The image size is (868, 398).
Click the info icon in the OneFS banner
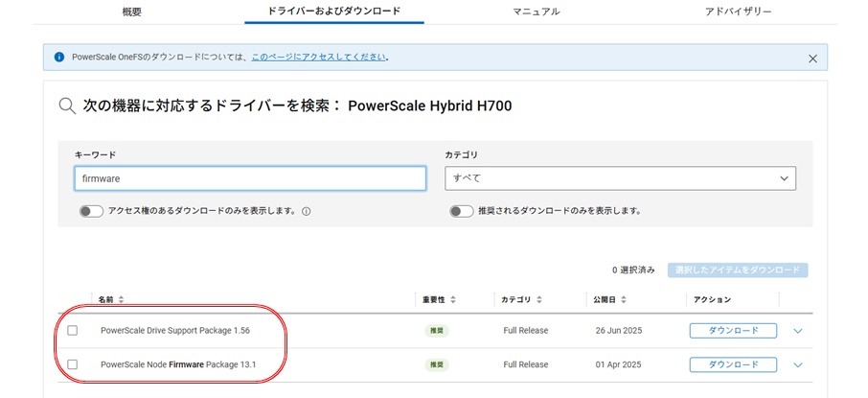pyautogui.click(x=59, y=58)
